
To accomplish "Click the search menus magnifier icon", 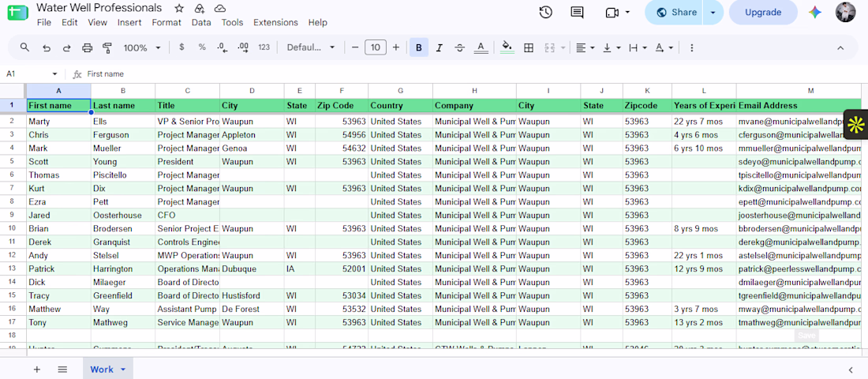I will [24, 47].
